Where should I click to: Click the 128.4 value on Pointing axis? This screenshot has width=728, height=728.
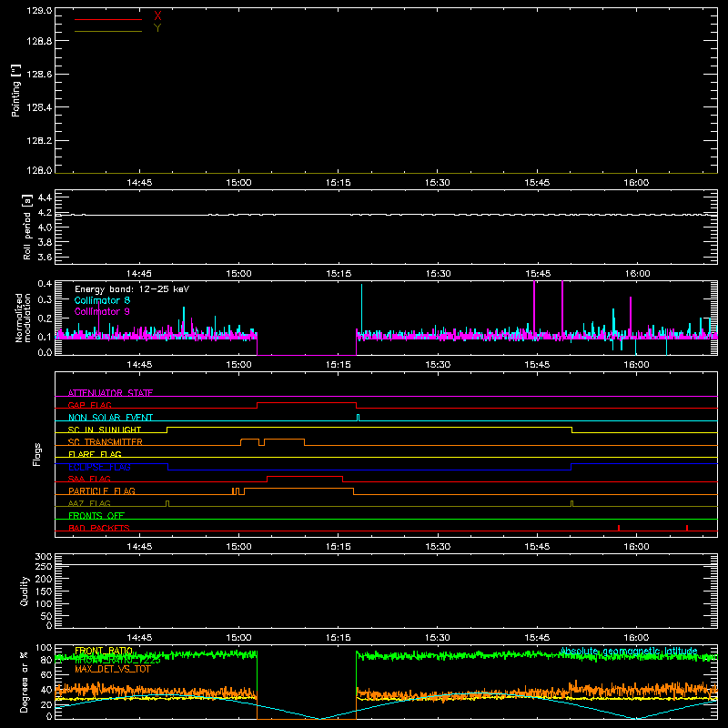click(39, 107)
